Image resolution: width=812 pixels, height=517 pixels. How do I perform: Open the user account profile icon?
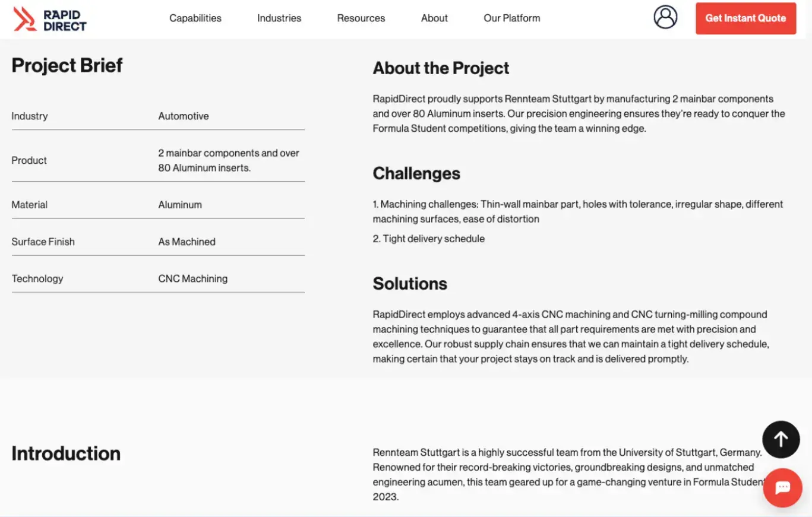pyautogui.click(x=665, y=17)
